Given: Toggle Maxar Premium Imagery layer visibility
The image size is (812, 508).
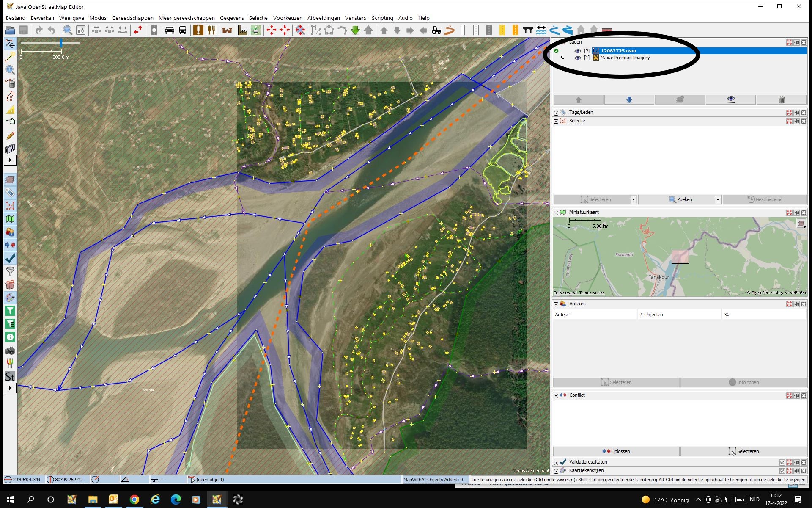Looking at the screenshot, I should click(577, 58).
